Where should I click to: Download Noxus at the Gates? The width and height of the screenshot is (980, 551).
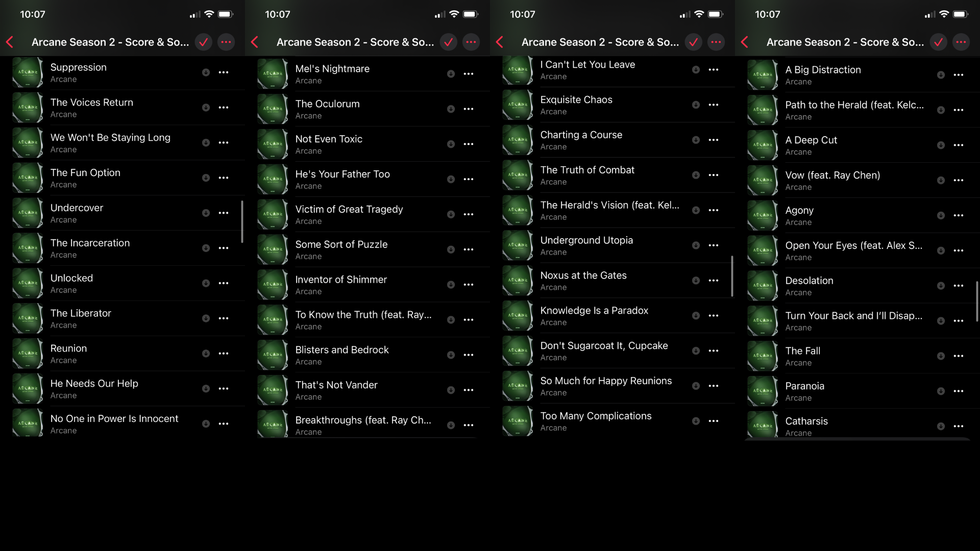point(696,280)
